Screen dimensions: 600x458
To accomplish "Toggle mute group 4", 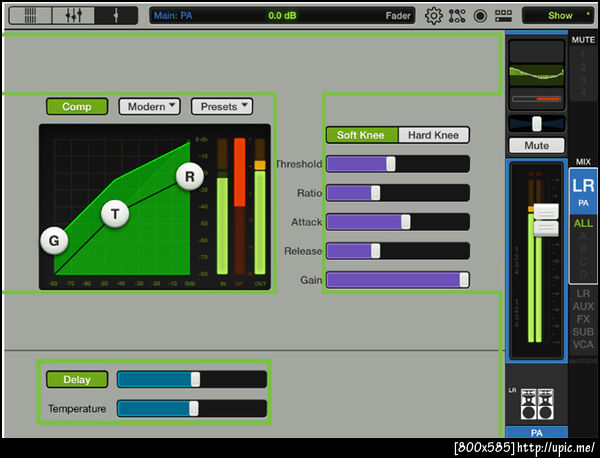I will click(583, 92).
